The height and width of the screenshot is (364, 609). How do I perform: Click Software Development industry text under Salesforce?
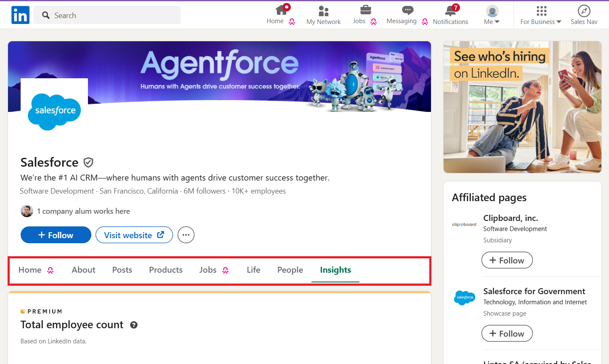click(57, 191)
